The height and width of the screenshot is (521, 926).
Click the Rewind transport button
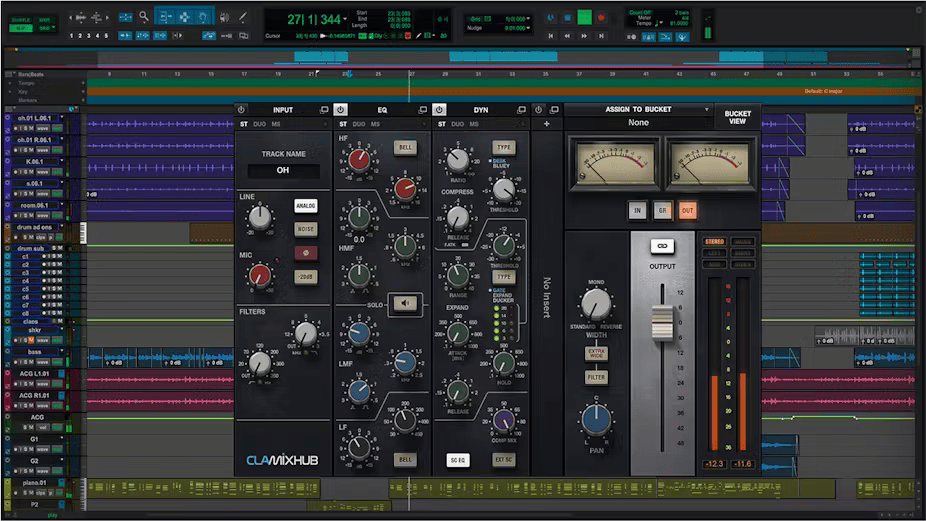coord(567,36)
